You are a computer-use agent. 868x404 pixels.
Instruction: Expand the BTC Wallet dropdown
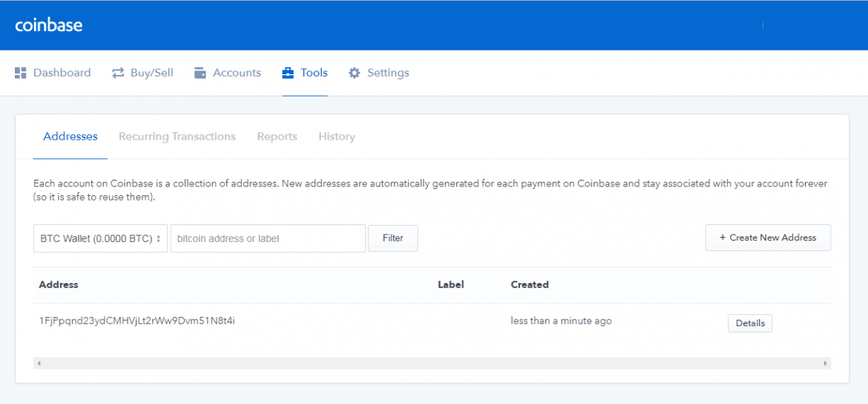tap(100, 238)
